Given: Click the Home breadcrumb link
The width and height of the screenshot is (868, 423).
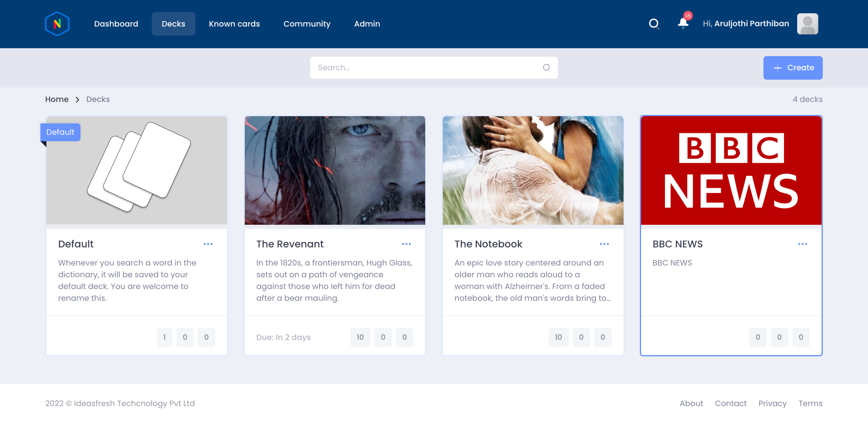Looking at the screenshot, I should click(57, 99).
